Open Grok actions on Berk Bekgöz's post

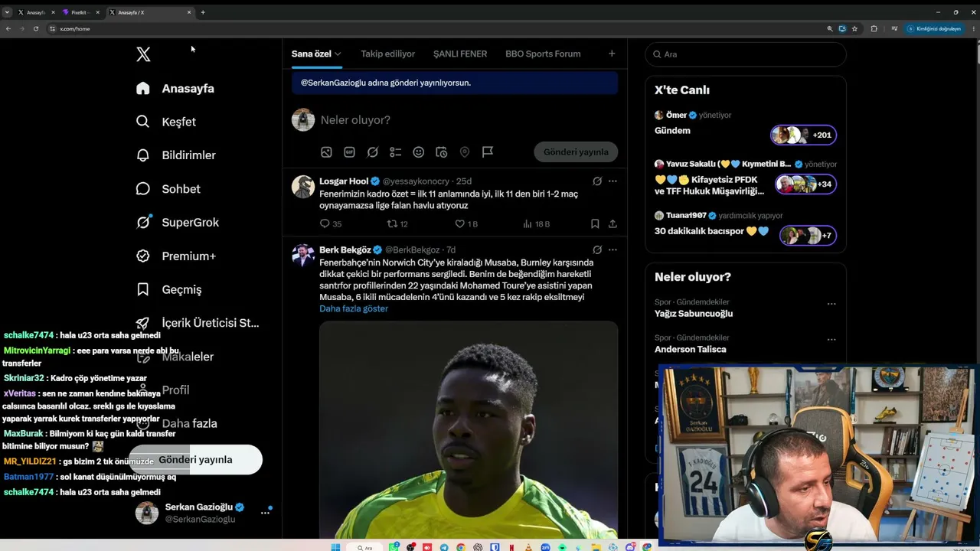click(x=597, y=249)
